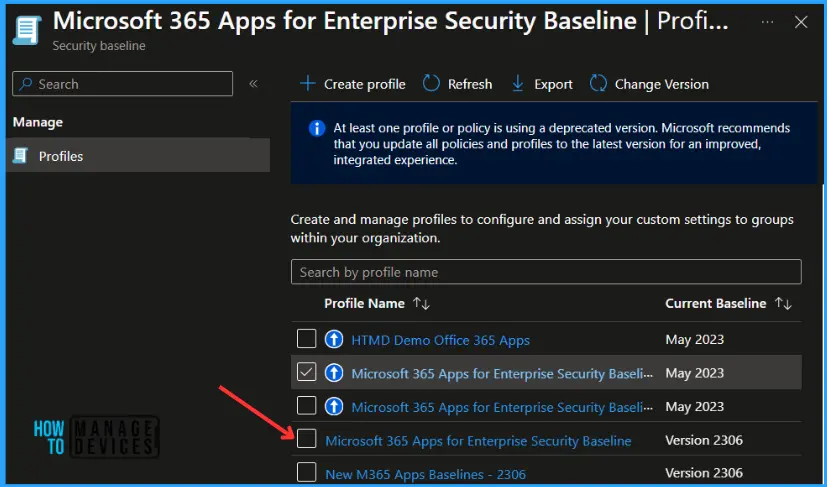Click the Search by profile name field
Screen dimensions: 827x487
pyautogui.click(x=546, y=272)
